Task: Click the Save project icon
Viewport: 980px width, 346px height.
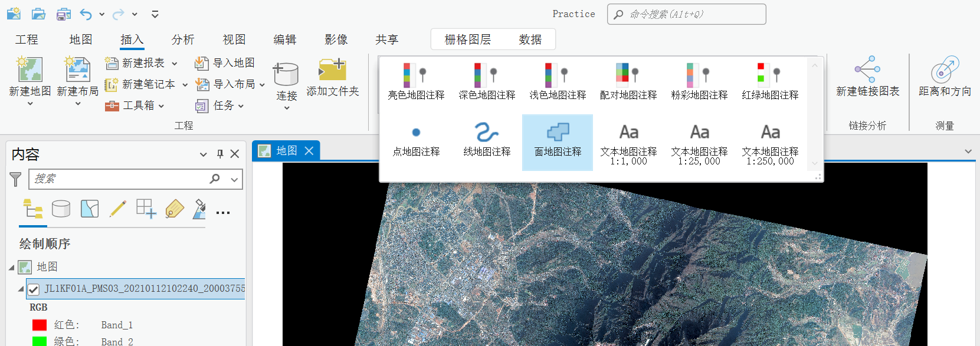Action: (x=64, y=14)
